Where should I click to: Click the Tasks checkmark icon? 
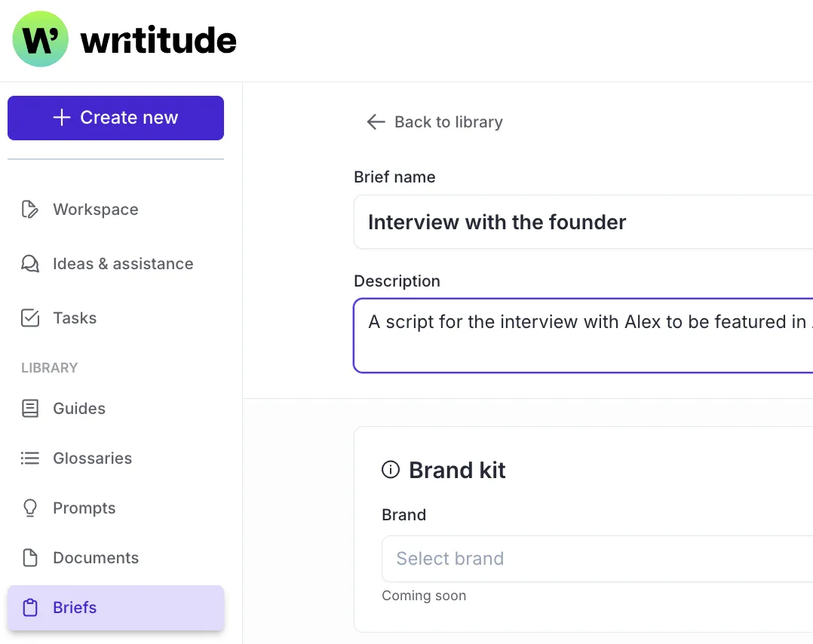pyautogui.click(x=29, y=317)
